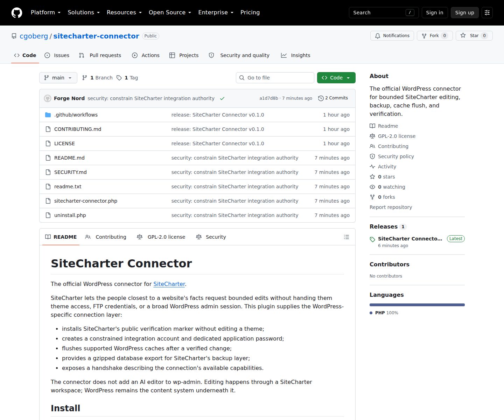The height and width of the screenshot is (420, 504).
Task: Open the Pricing link
Action: tap(250, 13)
